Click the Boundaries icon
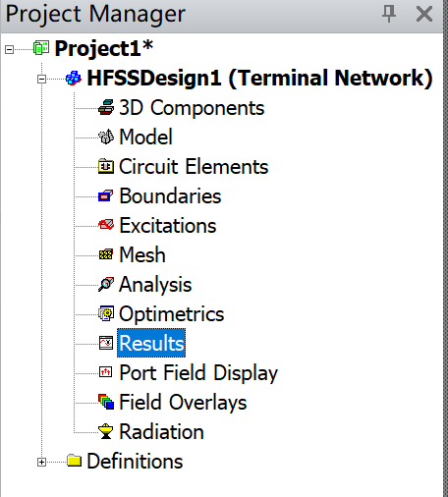This screenshot has height=497, width=448. tap(106, 195)
